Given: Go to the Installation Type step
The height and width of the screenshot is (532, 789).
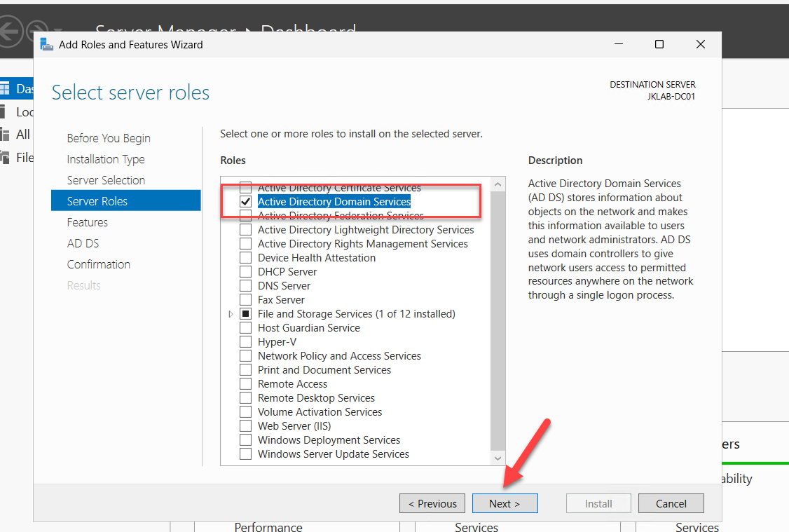Looking at the screenshot, I should [106, 160].
